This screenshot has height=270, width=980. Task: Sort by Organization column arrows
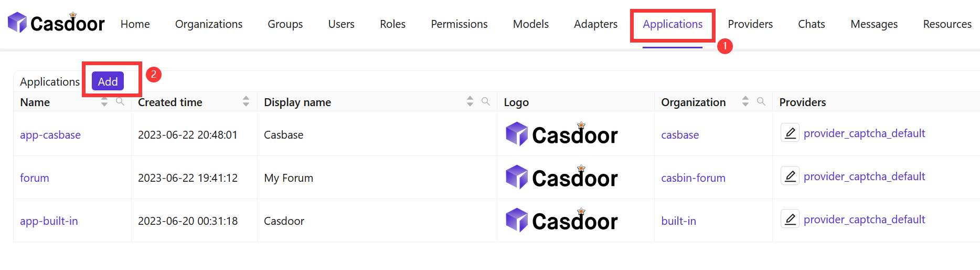pyautogui.click(x=745, y=102)
